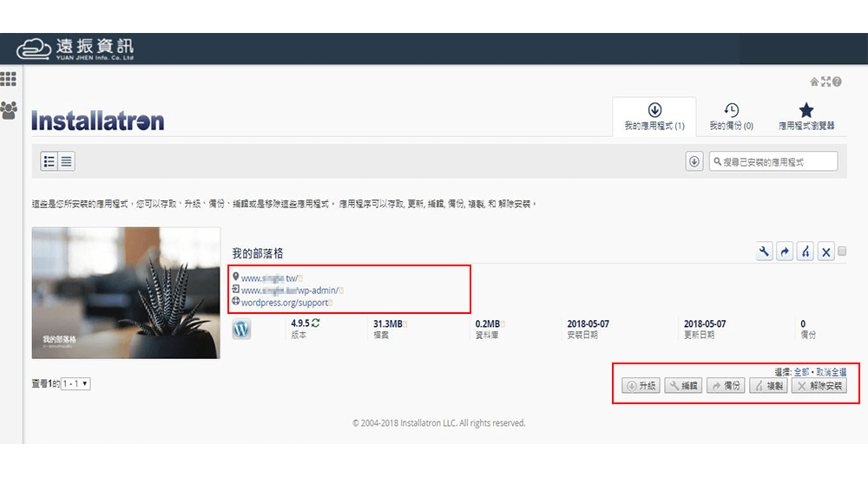Click the download-arrow button beside the search box
The height and width of the screenshot is (477, 868).
click(x=694, y=161)
